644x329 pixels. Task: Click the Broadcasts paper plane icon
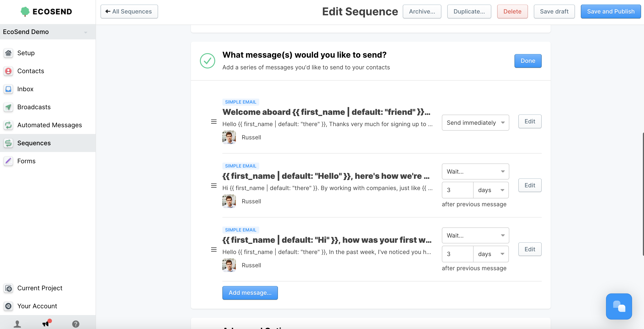[x=8, y=107]
